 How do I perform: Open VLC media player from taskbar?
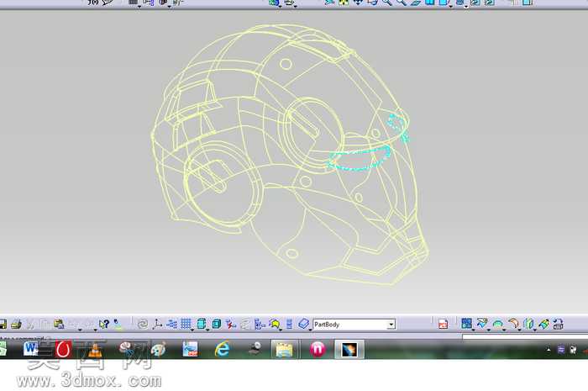coord(95,350)
